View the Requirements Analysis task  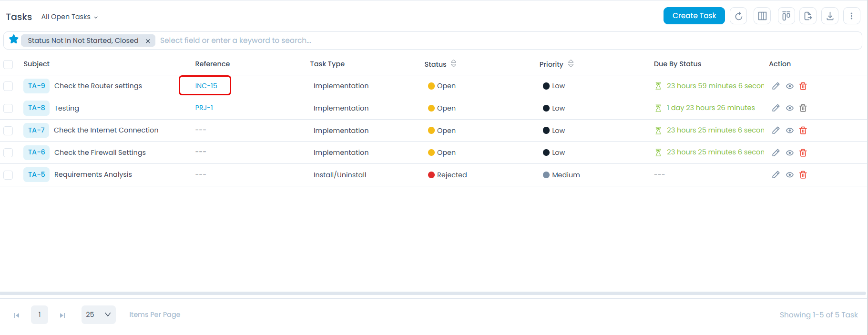[x=790, y=175]
